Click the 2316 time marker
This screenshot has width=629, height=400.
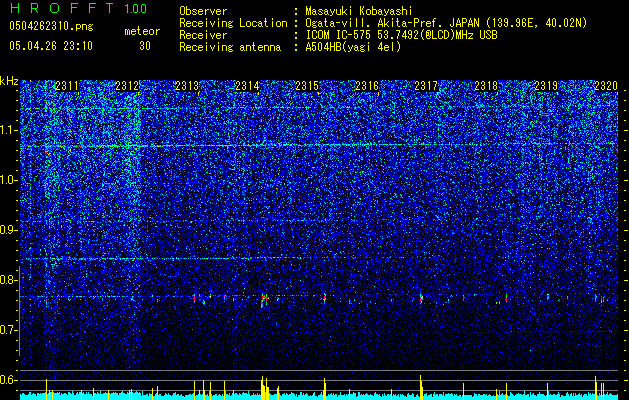367,86
